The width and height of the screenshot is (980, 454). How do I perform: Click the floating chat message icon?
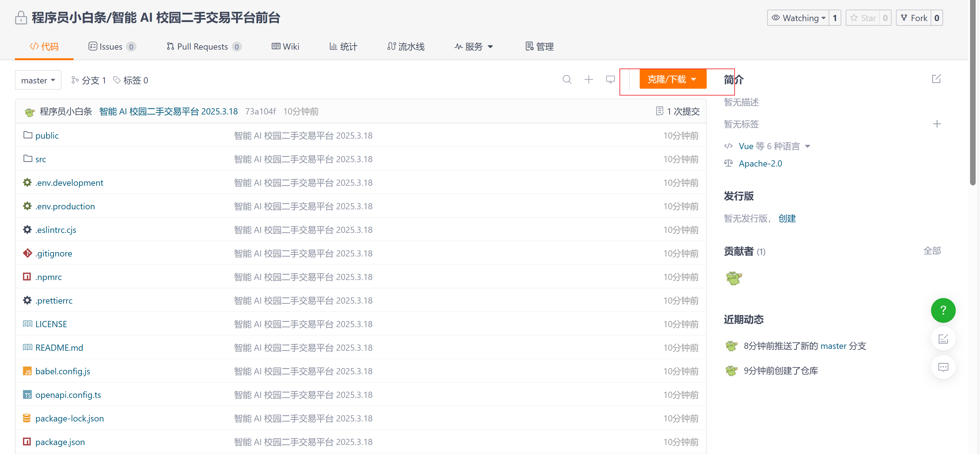click(943, 367)
